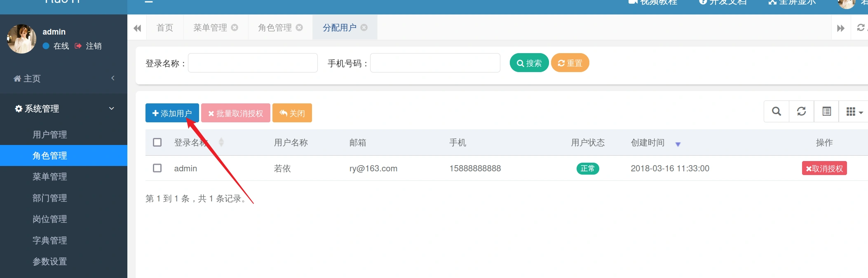Sort by 创建时间 column arrow
868x278 pixels.
(678, 144)
